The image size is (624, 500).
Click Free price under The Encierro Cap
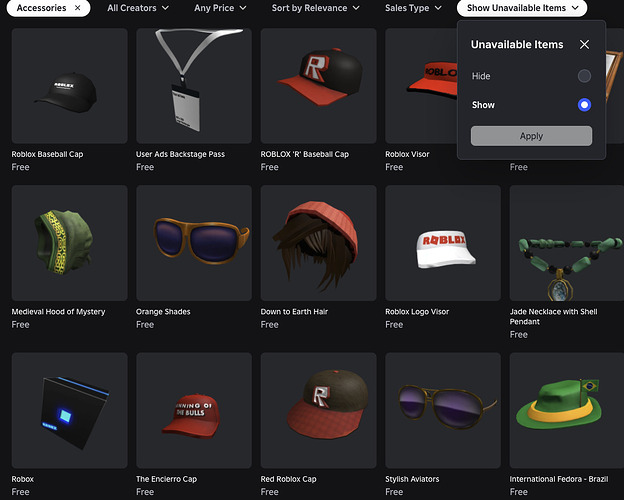pos(145,492)
